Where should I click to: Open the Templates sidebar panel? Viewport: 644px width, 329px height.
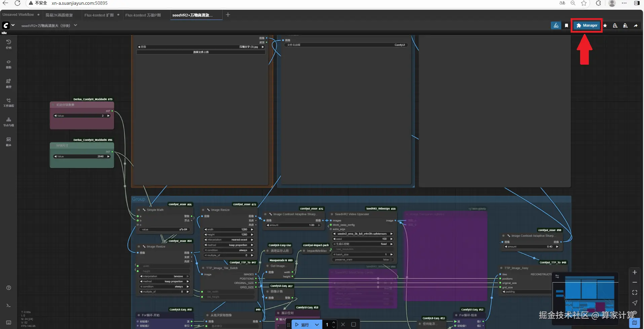(x=9, y=141)
